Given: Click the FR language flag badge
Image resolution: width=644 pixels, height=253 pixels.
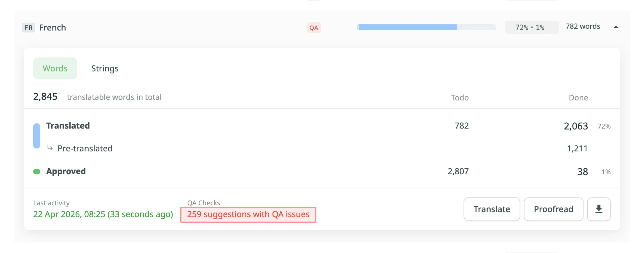Looking at the screenshot, I should 28,28.
